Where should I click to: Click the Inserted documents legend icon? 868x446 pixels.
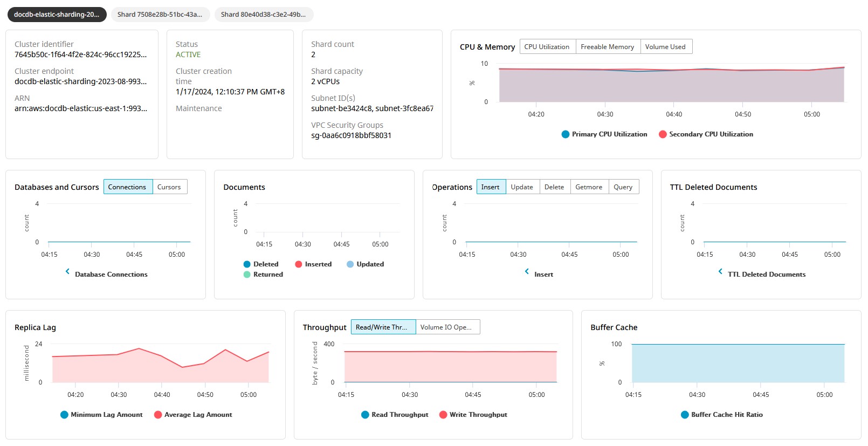pos(299,264)
